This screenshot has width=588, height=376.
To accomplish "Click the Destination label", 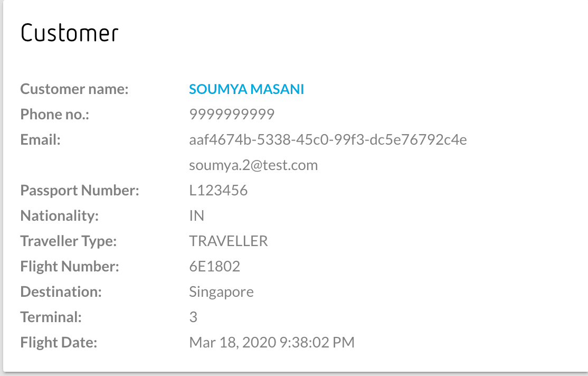I will [61, 292].
